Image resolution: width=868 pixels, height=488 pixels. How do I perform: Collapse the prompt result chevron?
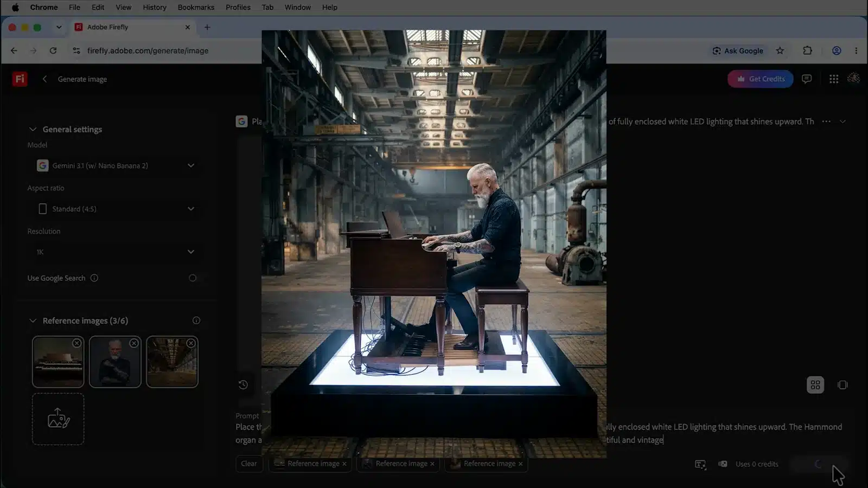coord(843,121)
